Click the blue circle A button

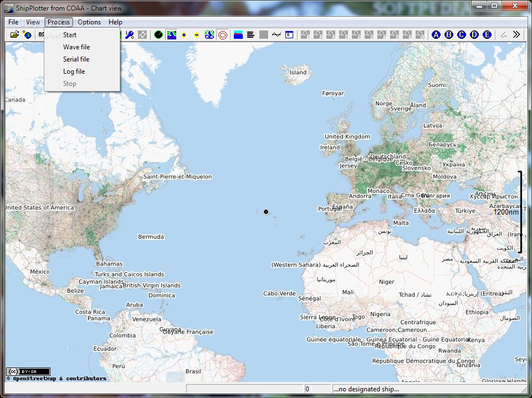(436, 34)
